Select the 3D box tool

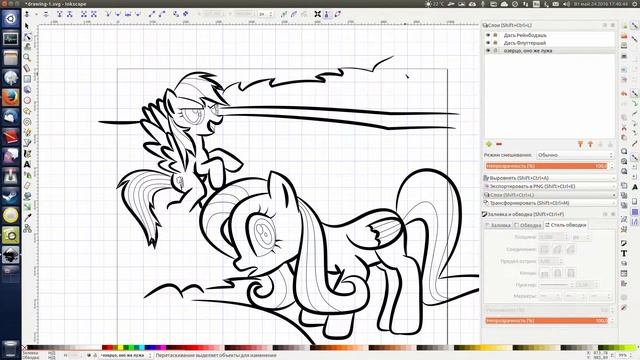27,89
